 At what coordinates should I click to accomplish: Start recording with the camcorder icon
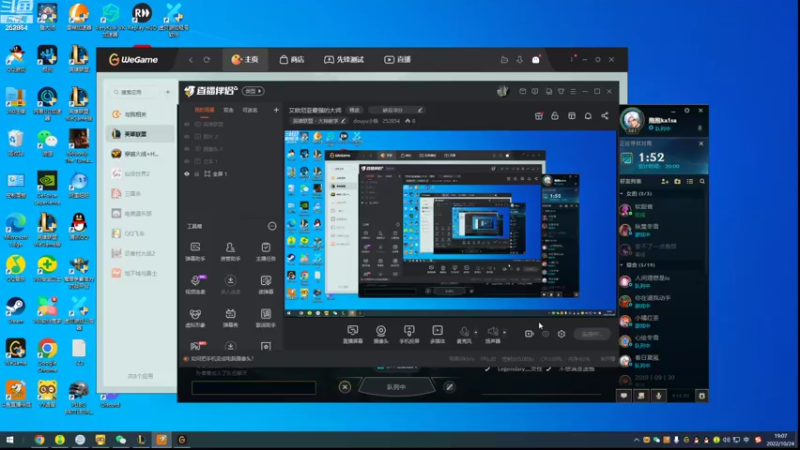[529, 334]
